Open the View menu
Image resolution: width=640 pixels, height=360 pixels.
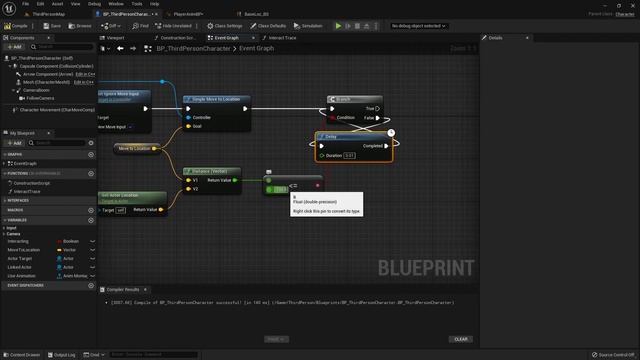pyautogui.click(x=76, y=4)
